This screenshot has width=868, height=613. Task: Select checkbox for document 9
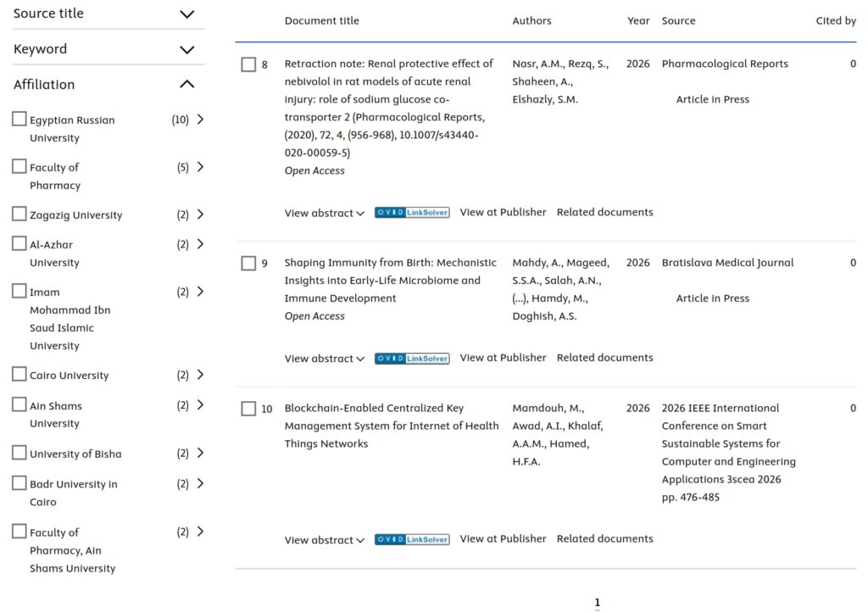[x=248, y=263]
